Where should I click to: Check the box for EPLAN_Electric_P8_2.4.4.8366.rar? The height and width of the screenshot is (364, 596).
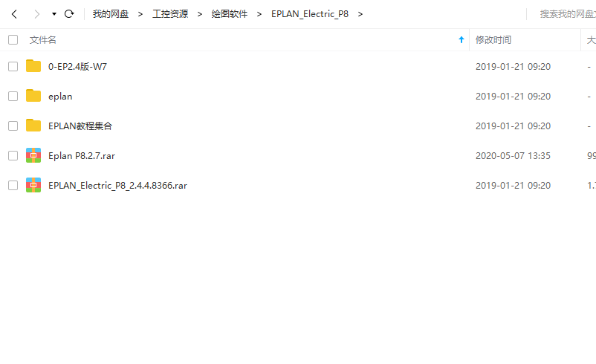[13, 186]
